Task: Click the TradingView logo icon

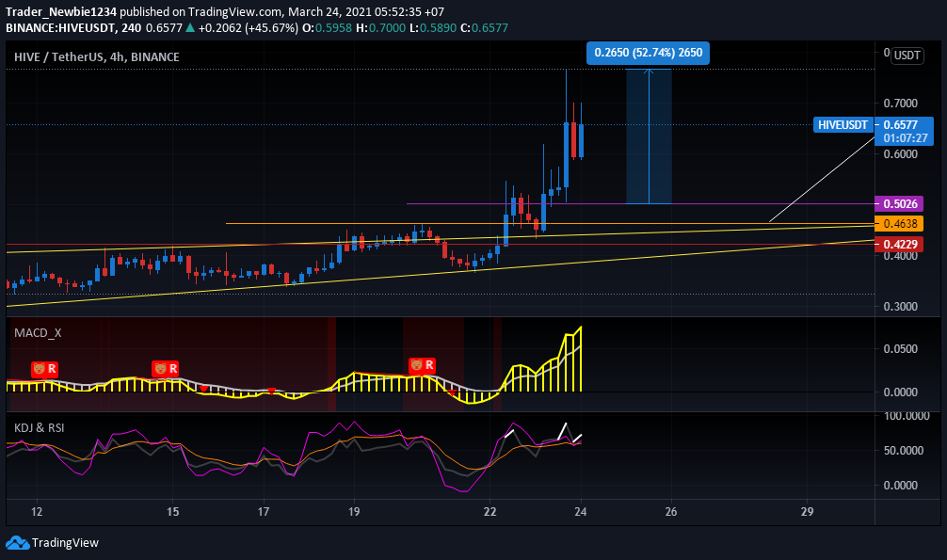Action: pyautogui.click(x=17, y=542)
